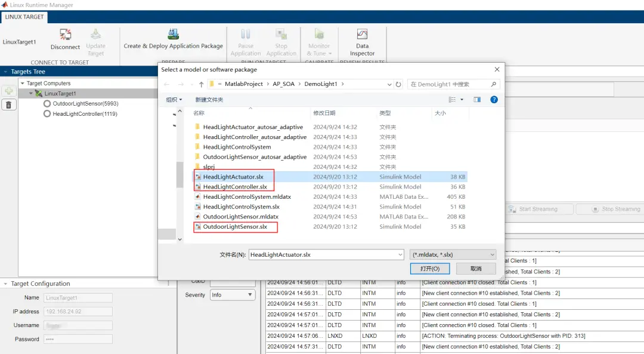Viewport: 644px width, 354px height.
Task: Expand the address path history dropdown
Action: [389, 84]
